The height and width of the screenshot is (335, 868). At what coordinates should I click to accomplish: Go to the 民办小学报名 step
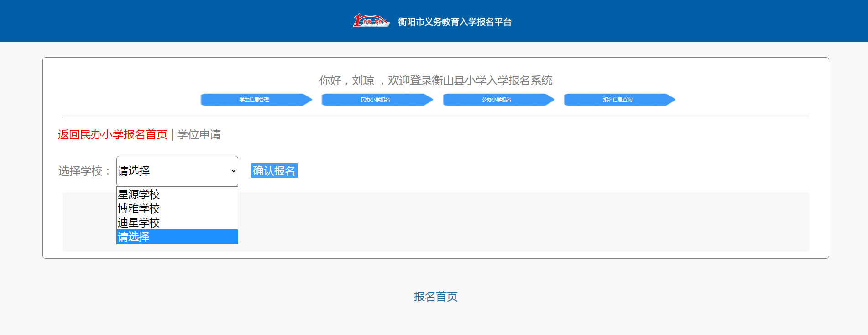tap(376, 100)
